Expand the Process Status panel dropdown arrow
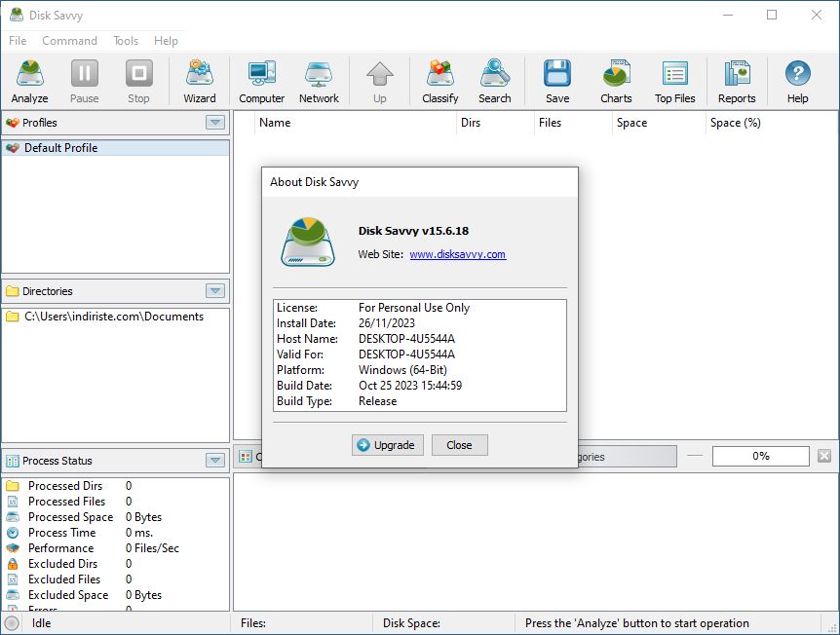Viewport: 840px width, 635px height. point(214,461)
